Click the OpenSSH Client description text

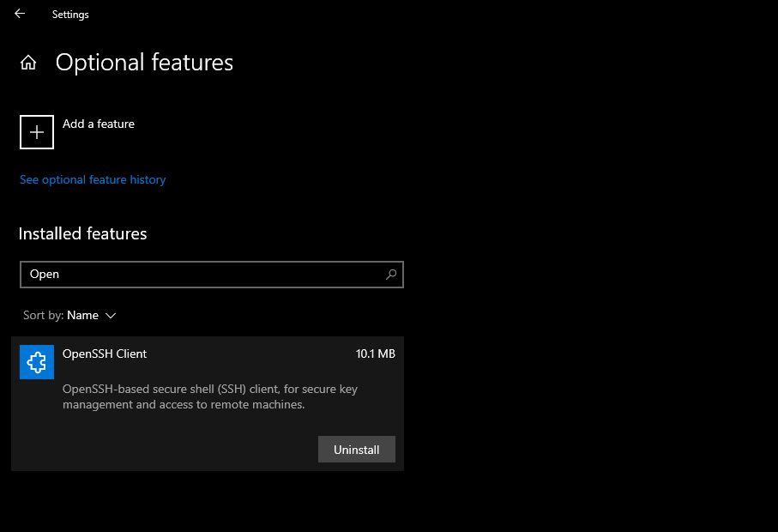(x=210, y=396)
